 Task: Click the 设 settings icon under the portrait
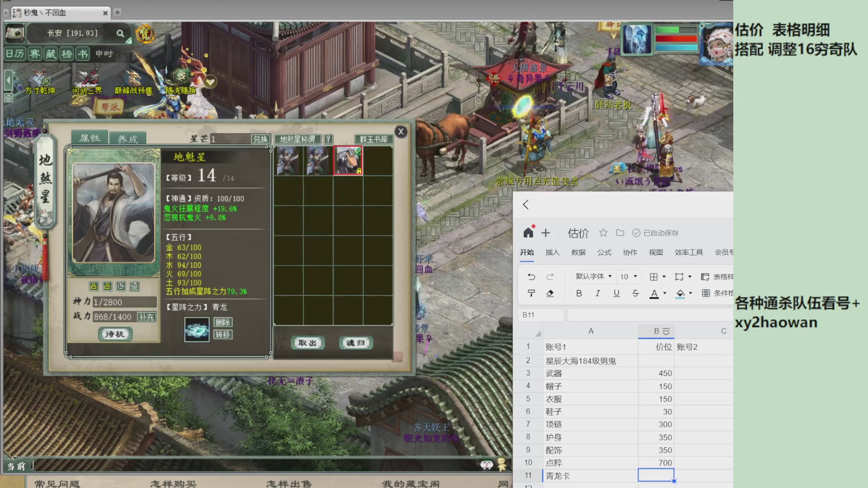coord(134,286)
